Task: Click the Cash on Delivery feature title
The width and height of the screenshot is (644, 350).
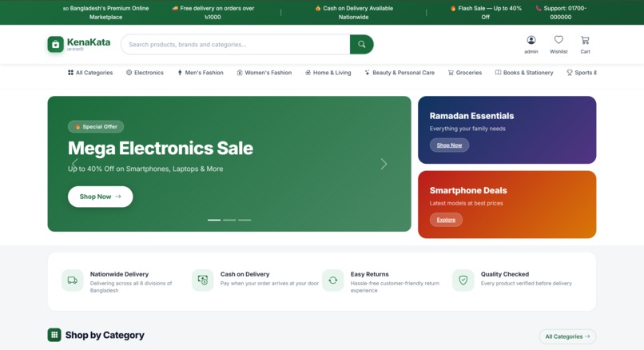Action: click(x=244, y=274)
